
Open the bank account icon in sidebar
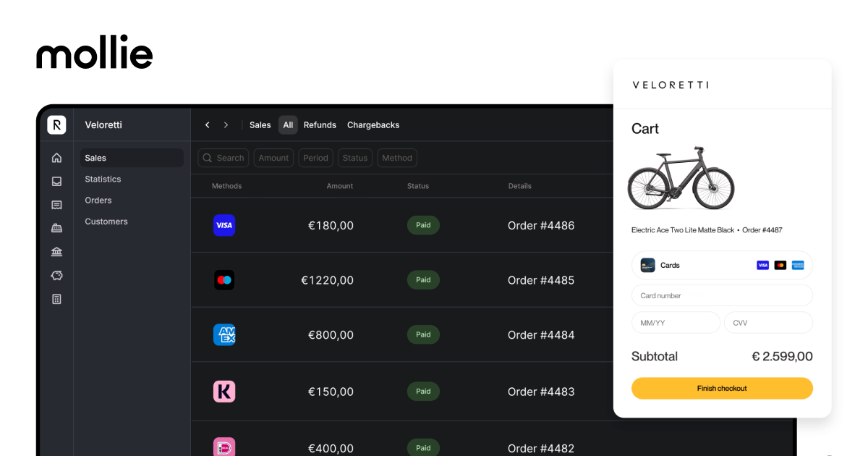[56, 251]
